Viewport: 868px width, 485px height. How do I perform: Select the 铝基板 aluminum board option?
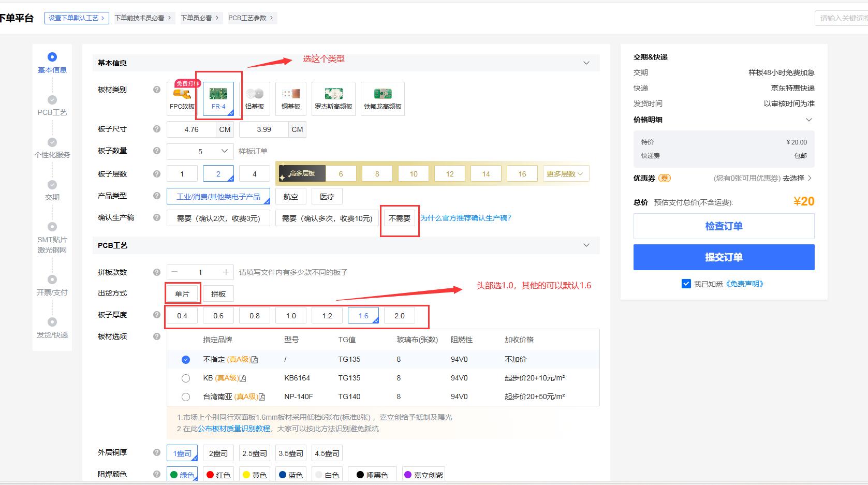(x=255, y=98)
